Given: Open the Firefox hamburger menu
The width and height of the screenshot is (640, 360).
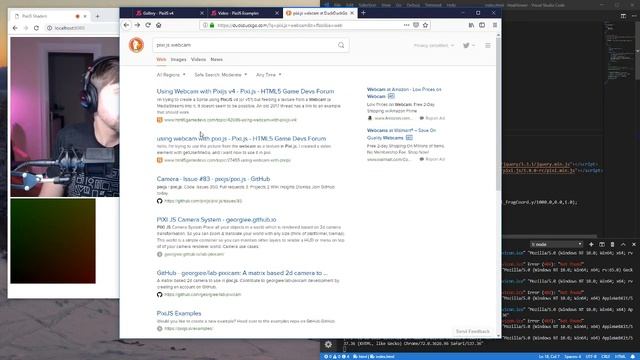Looking at the screenshot, I should [x=495, y=25].
